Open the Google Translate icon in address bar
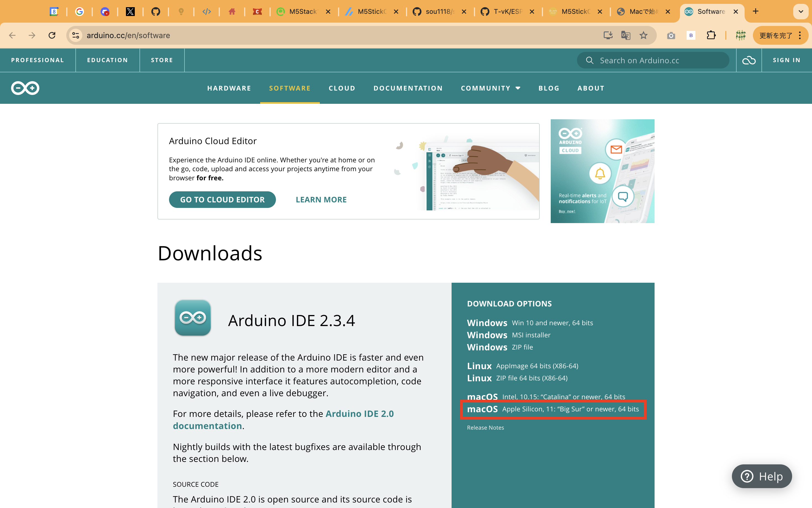 coord(626,35)
